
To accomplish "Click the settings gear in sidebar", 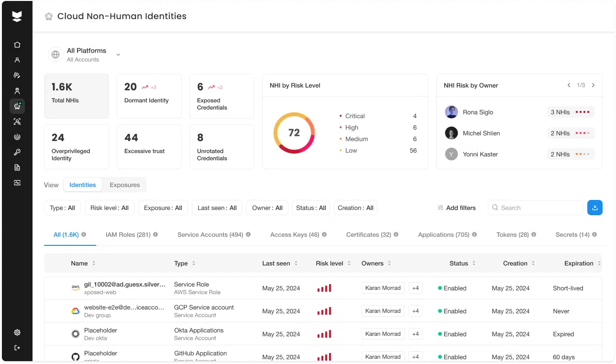I will [x=17, y=332].
